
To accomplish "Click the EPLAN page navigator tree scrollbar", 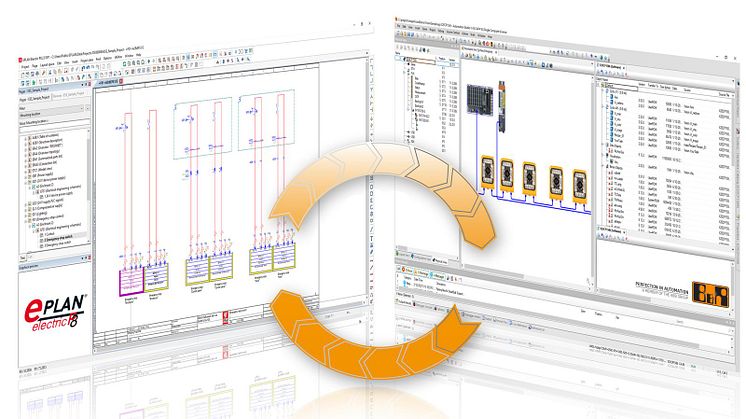I will coord(88,185).
